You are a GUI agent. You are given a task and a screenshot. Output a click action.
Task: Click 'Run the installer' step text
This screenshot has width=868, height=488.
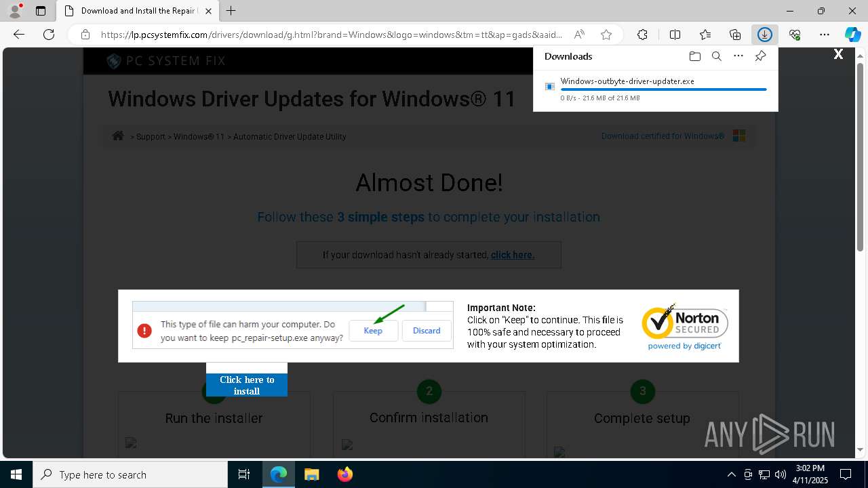pos(214,418)
